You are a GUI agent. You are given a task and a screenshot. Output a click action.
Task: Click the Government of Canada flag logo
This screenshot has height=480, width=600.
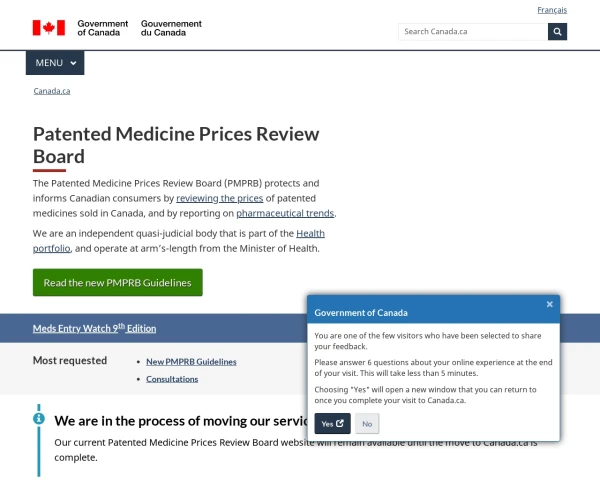click(x=48, y=28)
